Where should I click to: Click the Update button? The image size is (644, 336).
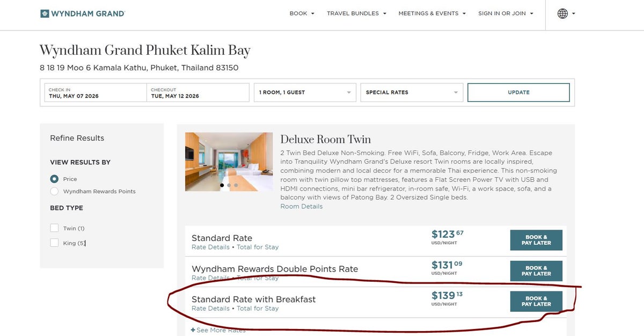[x=518, y=92]
